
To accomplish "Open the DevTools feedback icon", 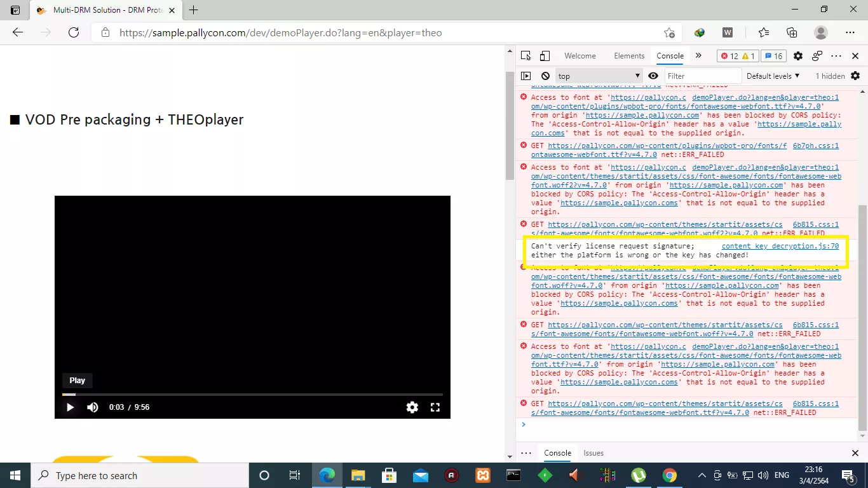I will click(x=817, y=56).
